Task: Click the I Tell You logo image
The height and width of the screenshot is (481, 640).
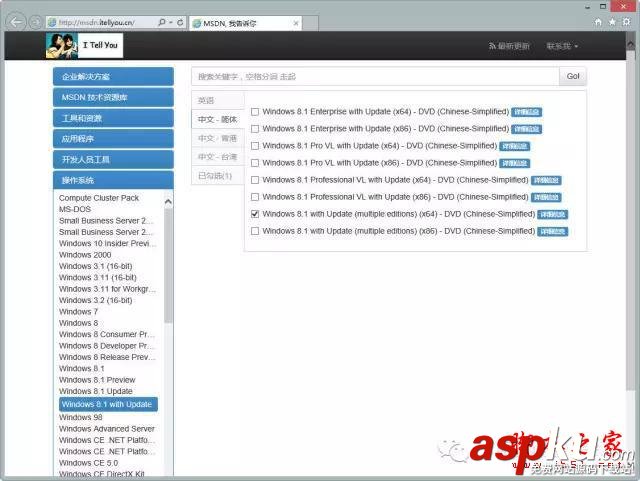Action: [x=84, y=45]
